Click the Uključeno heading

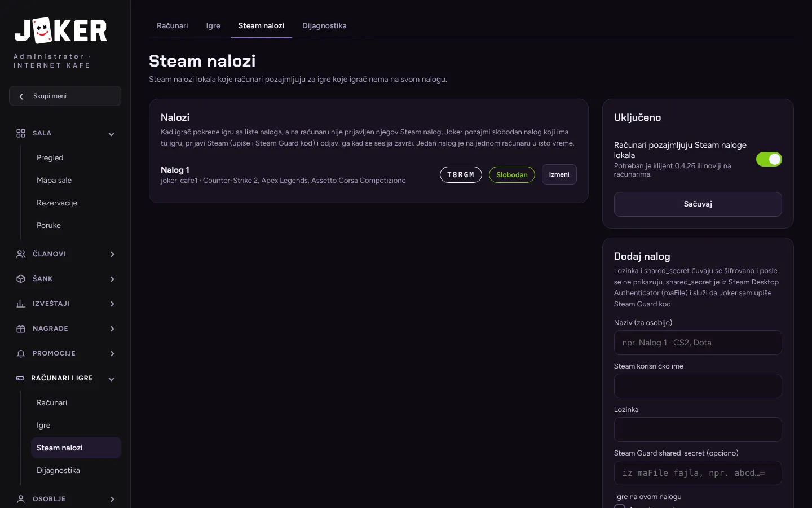[x=637, y=117]
